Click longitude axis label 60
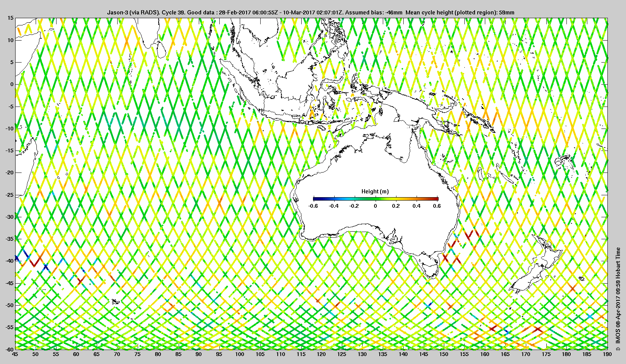The height and width of the screenshot is (364, 626). point(76,355)
